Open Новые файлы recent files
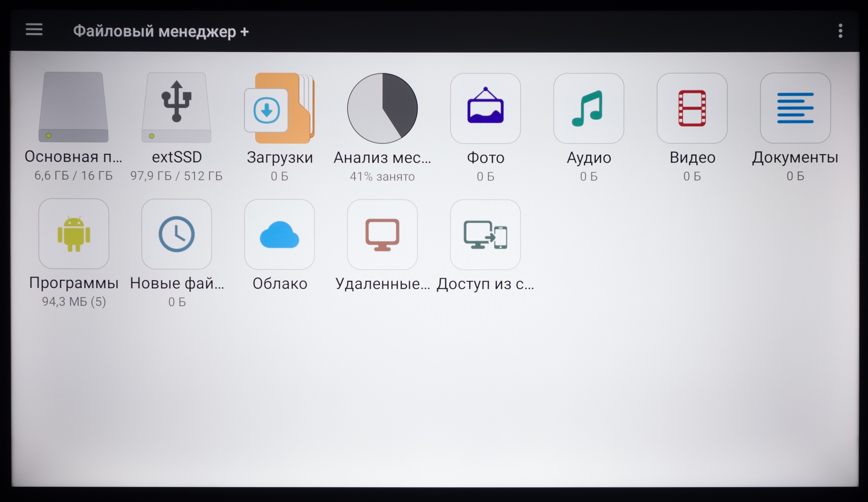This screenshot has width=868, height=502. tap(176, 234)
